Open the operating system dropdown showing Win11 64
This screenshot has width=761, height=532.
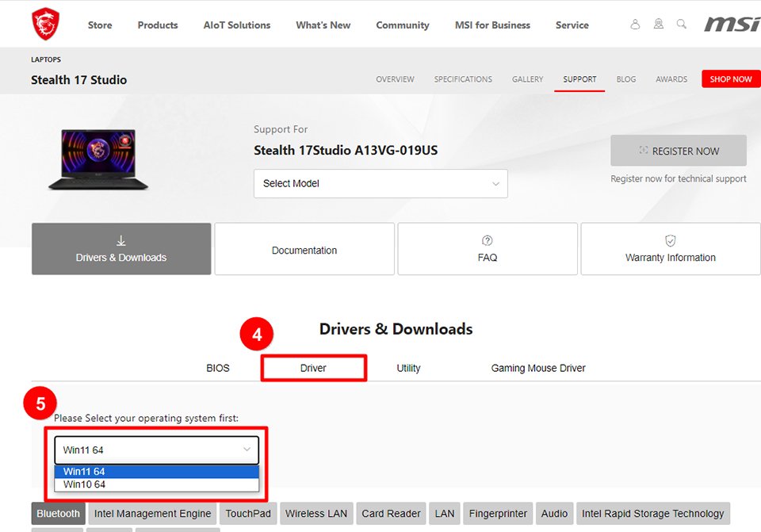(x=156, y=450)
